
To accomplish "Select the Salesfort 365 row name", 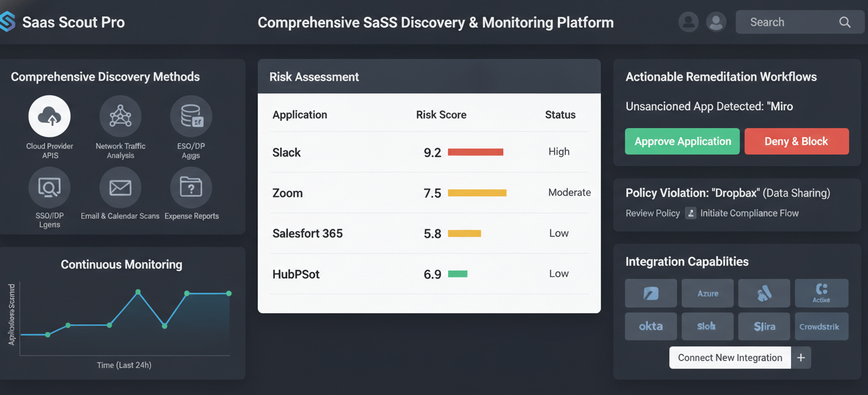I will coord(308,233).
